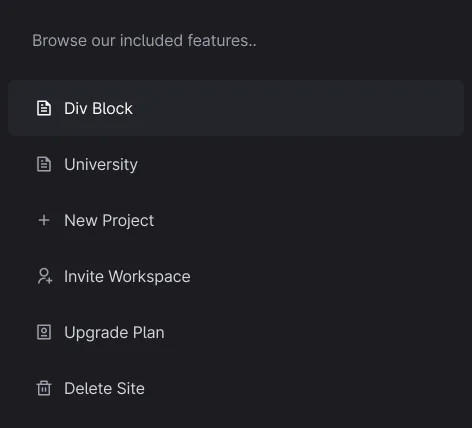Select the Div Block text label
This screenshot has width=472, height=428.
pyautogui.click(x=98, y=108)
